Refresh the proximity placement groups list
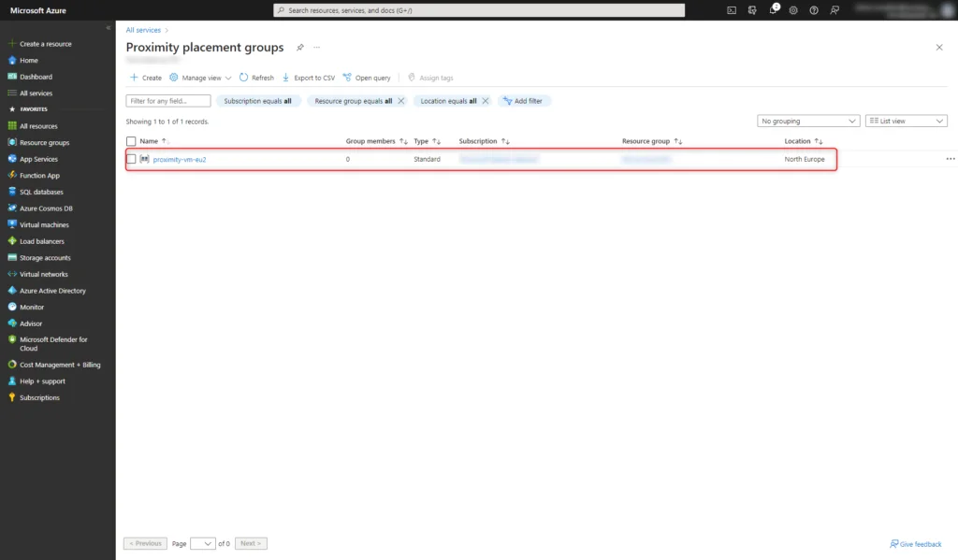The height and width of the screenshot is (560, 958). pos(255,77)
